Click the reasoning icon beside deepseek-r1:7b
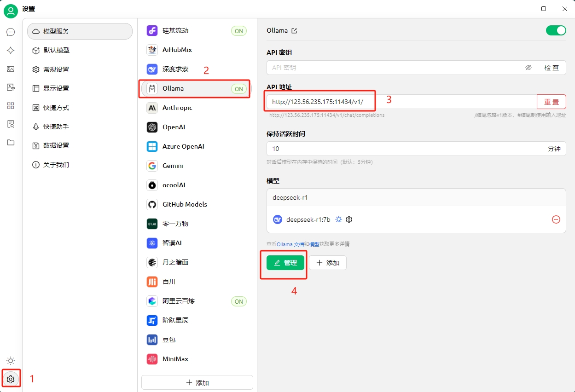The image size is (575, 392). tap(339, 219)
